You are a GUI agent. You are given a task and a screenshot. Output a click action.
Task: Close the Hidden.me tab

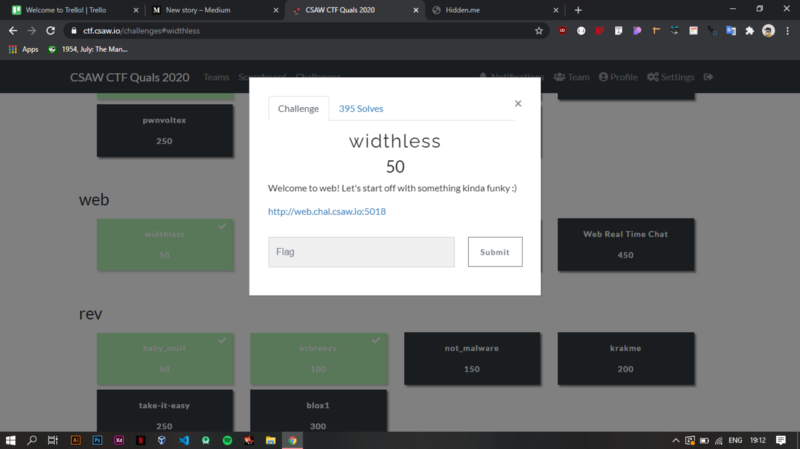(556, 10)
